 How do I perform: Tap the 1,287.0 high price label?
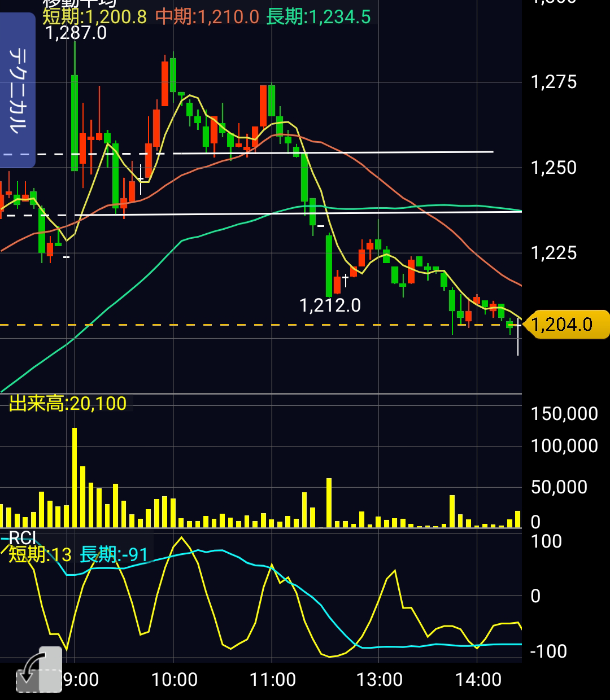[76, 33]
